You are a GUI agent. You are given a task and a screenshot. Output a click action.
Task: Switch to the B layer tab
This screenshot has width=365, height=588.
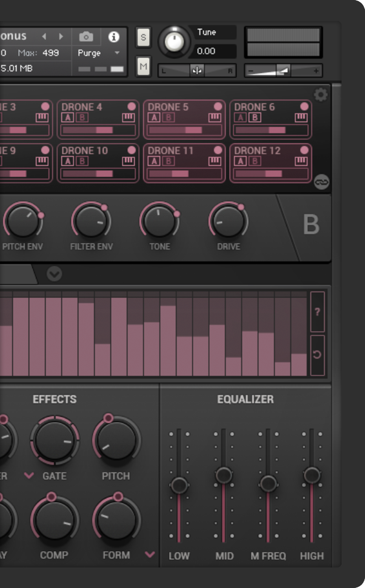pyautogui.click(x=311, y=224)
